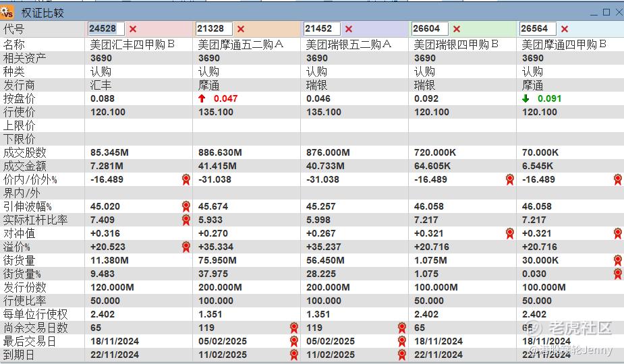
Task: Click the red ribbon beside -16.489 for 26564
Action: tap(618, 179)
